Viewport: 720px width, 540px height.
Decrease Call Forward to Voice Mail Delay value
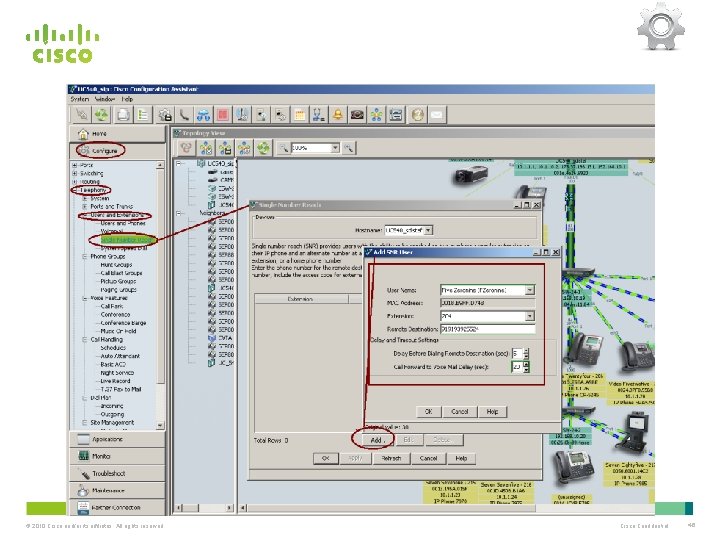pyautogui.click(x=526, y=369)
